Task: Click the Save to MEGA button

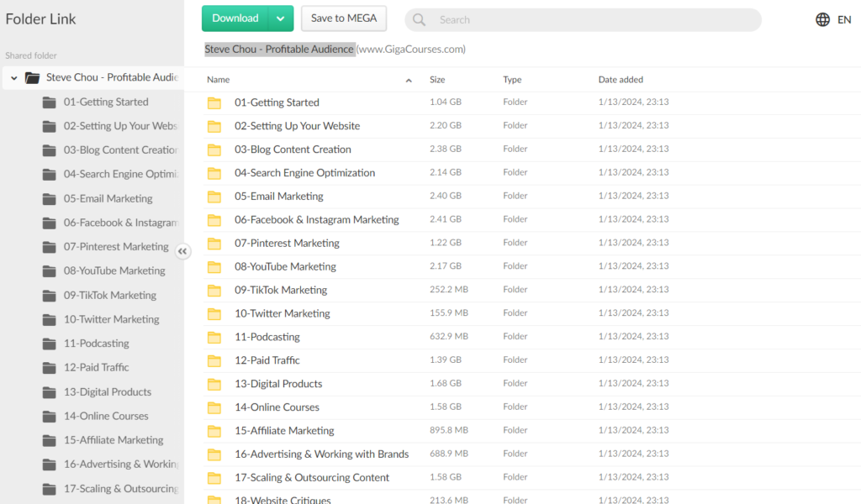Action: coord(343,18)
